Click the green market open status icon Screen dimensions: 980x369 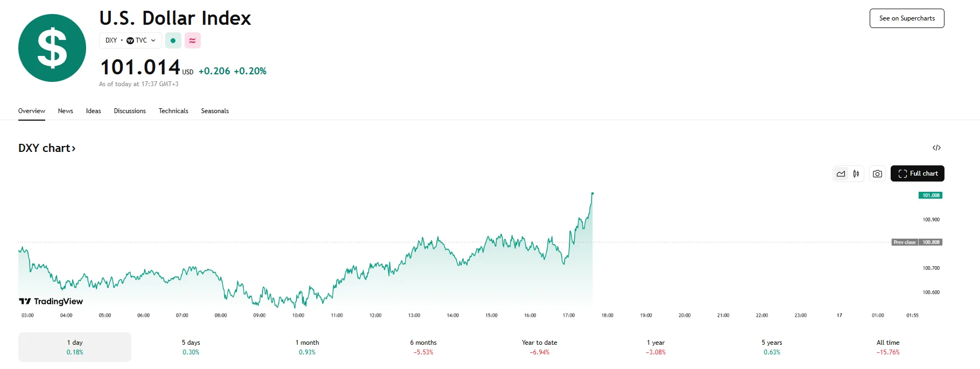173,40
